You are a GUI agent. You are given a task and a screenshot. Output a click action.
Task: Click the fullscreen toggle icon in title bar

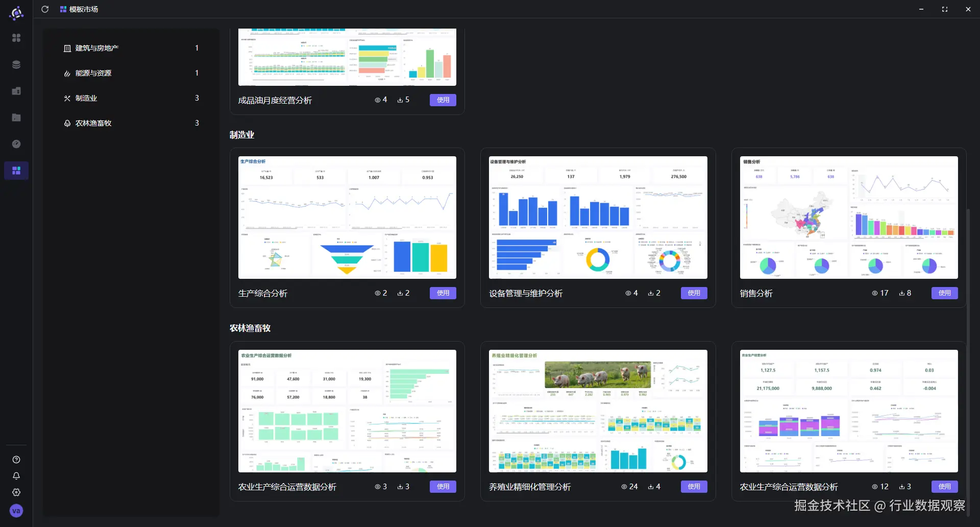tap(945, 9)
